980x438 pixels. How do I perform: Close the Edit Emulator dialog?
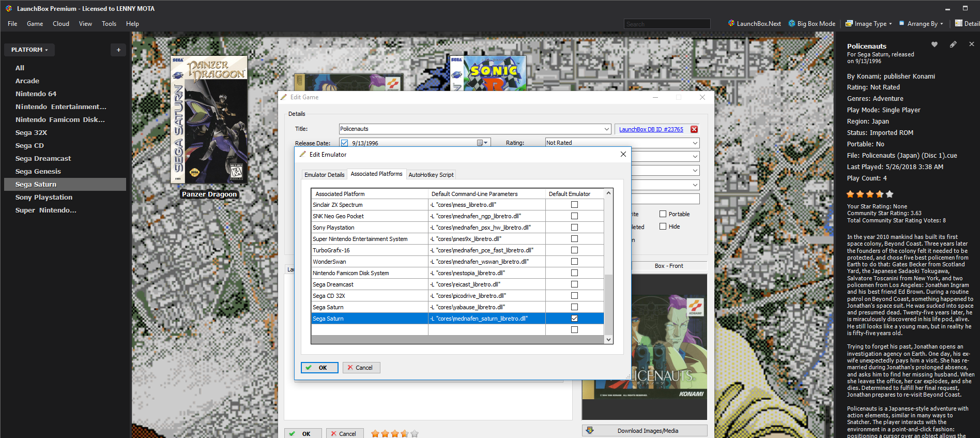(623, 154)
